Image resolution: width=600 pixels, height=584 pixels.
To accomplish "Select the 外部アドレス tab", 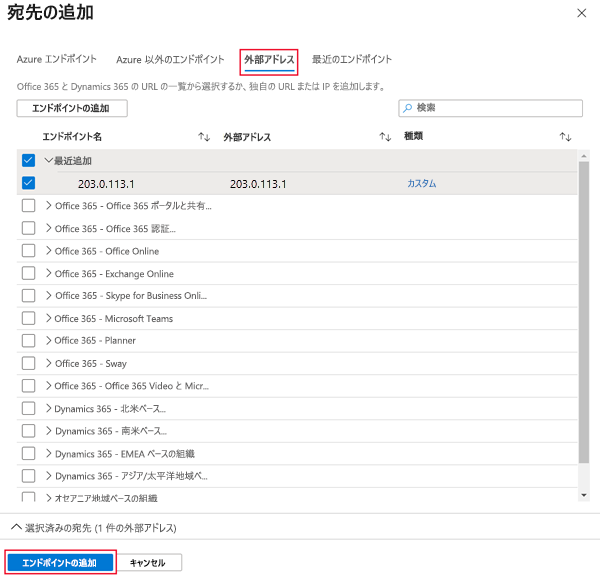I will [269, 60].
